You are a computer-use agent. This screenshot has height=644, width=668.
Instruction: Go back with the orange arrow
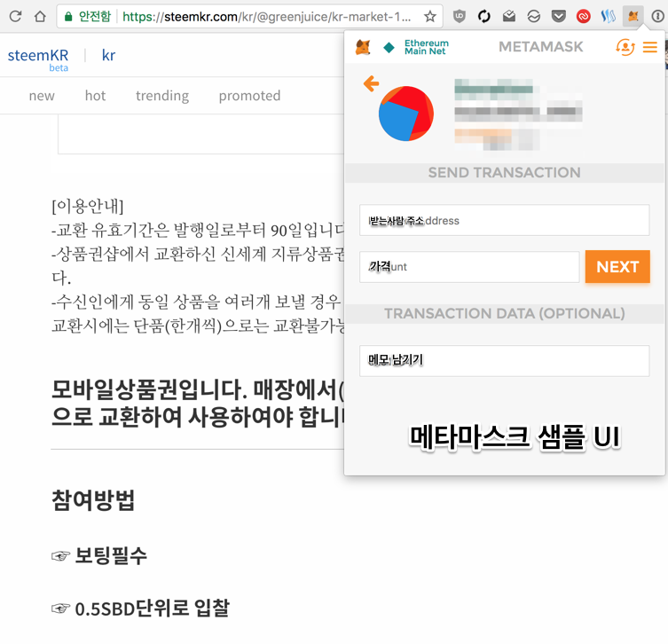pos(371,83)
